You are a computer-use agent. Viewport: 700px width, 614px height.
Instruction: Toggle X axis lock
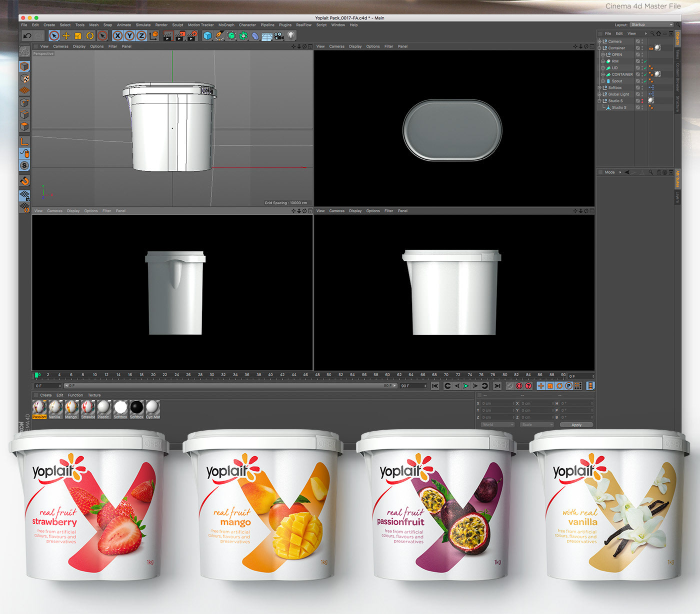[x=117, y=35]
